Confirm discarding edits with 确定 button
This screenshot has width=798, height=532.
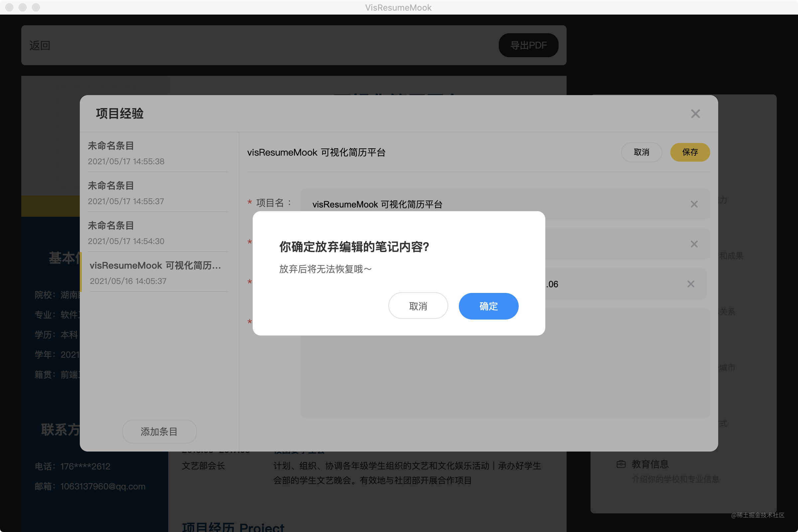point(488,306)
